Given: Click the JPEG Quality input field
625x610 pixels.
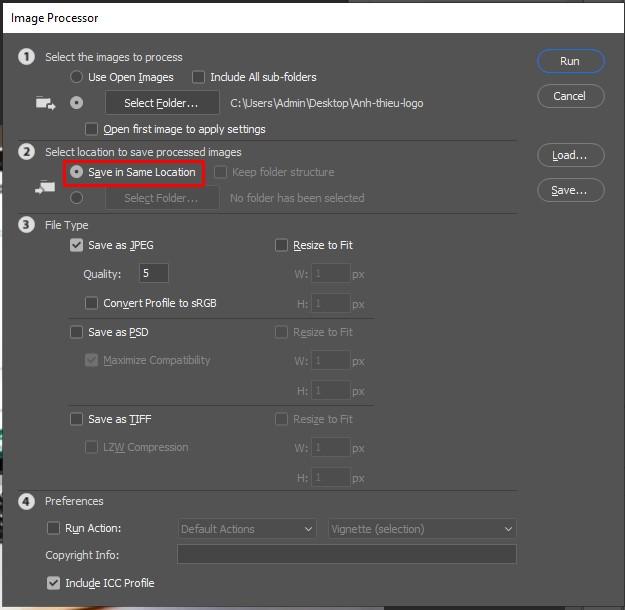Looking at the screenshot, I should (154, 273).
